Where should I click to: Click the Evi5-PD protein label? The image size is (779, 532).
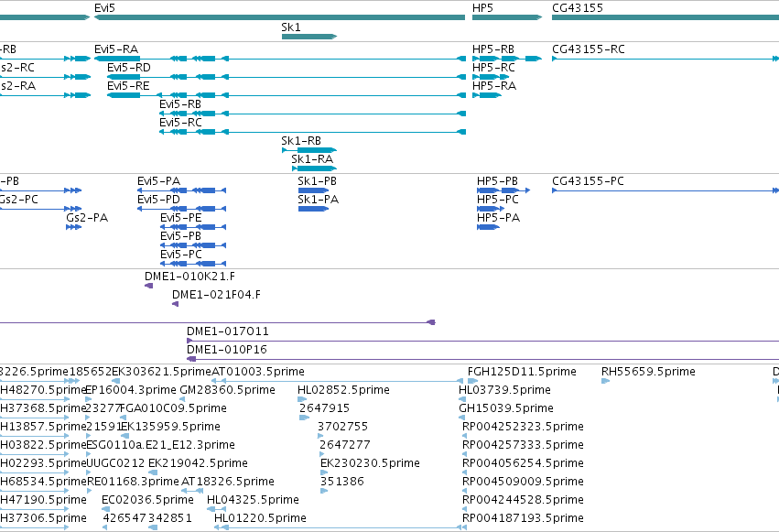[x=158, y=200]
